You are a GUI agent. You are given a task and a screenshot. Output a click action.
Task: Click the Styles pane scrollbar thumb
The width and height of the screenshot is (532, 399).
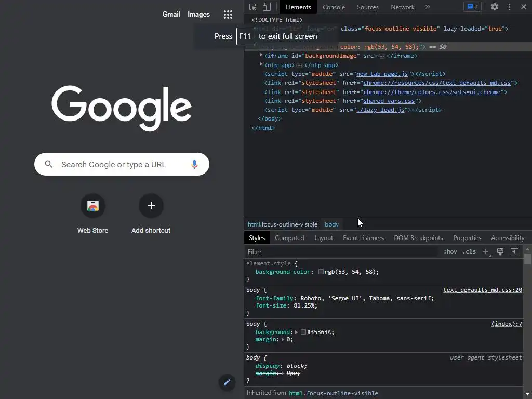pyautogui.click(x=527, y=259)
